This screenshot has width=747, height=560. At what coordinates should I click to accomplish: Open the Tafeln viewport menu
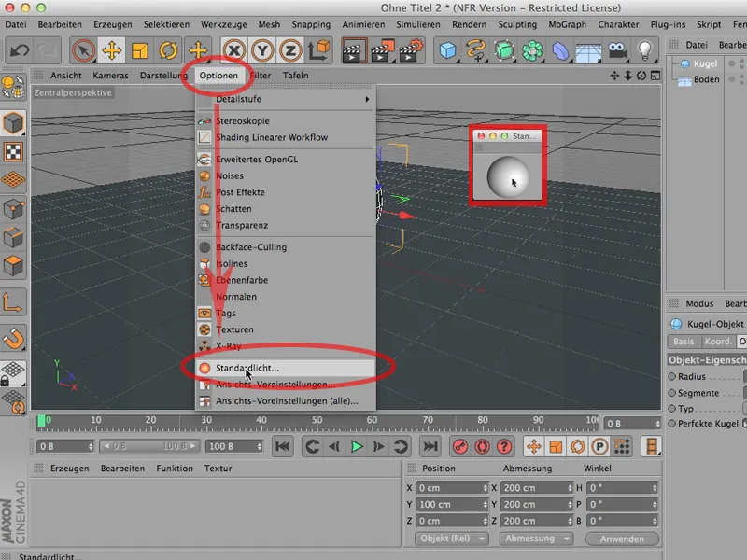(x=295, y=76)
